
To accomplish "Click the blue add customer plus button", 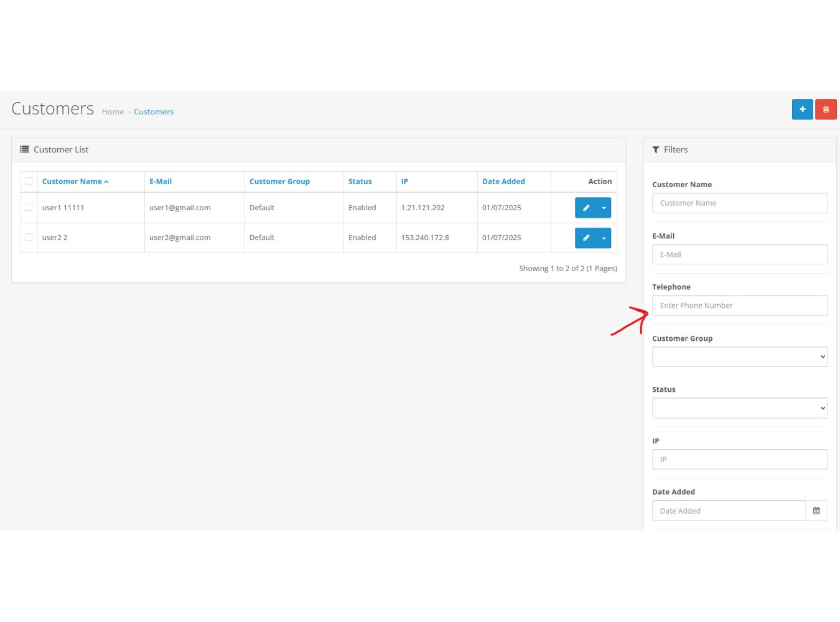I will [x=802, y=109].
